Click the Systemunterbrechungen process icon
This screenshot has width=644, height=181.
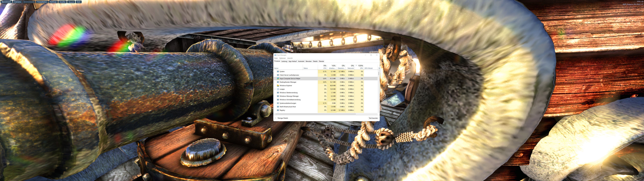pyautogui.click(x=278, y=103)
